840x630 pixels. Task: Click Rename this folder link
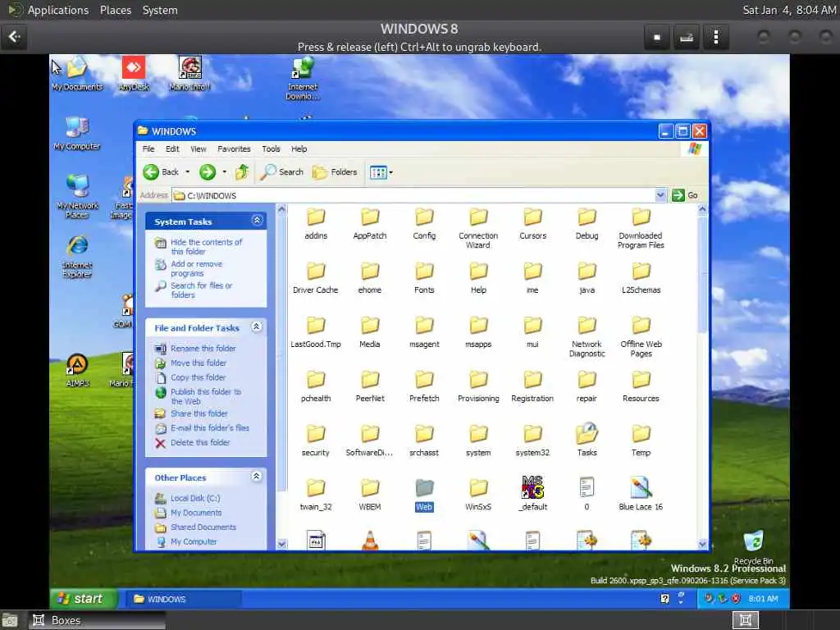tap(203, 349)
